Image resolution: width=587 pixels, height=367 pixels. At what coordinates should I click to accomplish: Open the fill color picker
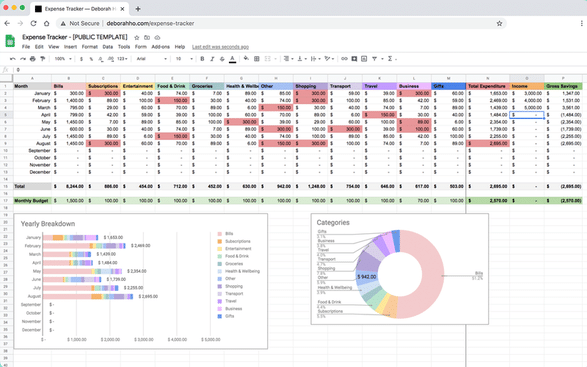click(246, 58)
